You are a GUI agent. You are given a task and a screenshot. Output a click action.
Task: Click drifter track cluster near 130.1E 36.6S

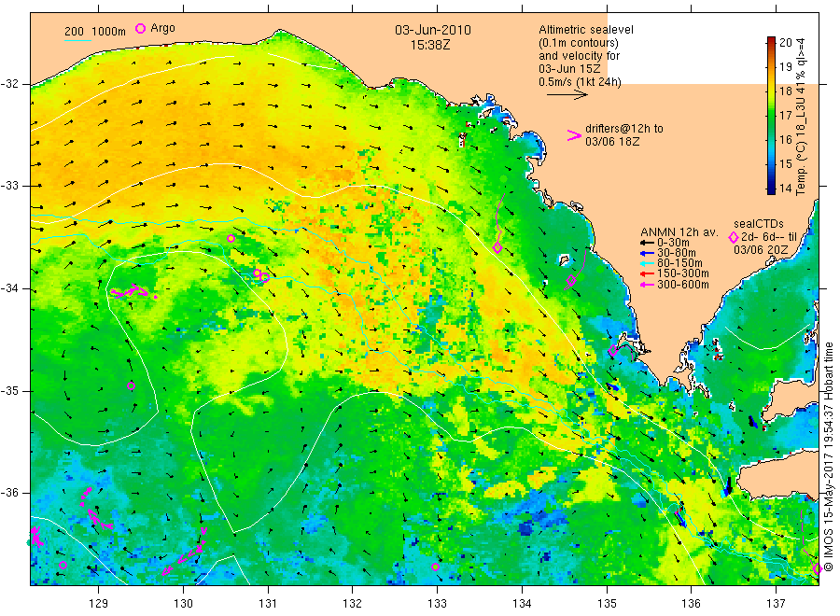tap(185, 552)
